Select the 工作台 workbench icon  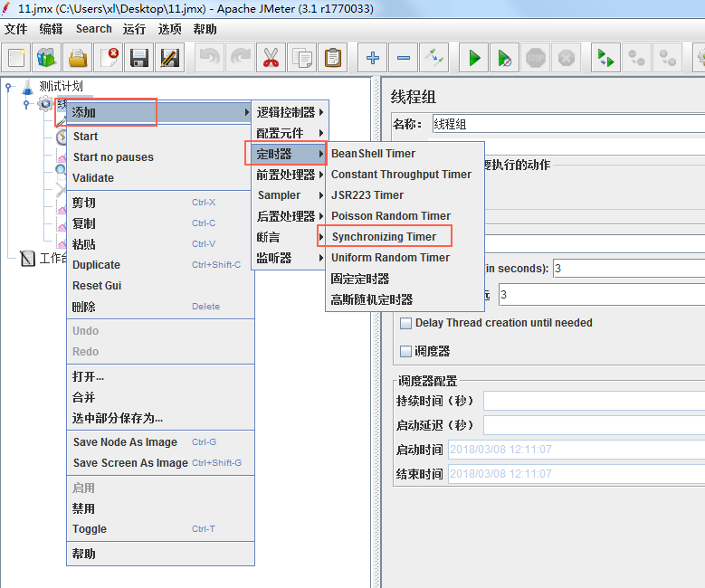[x=27, y=258]
